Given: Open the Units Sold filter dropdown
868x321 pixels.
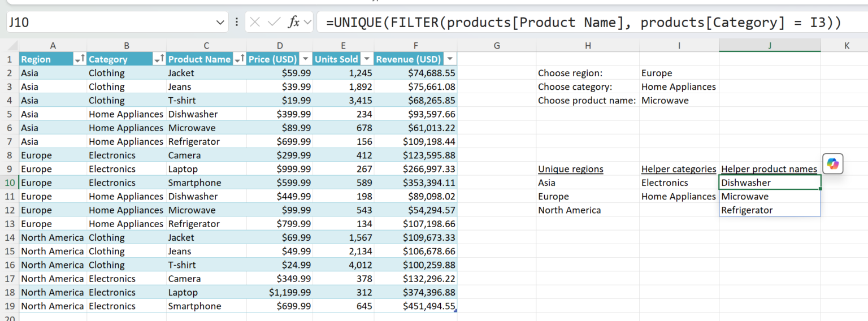Looking at the screenshot, I should pyautogui.click(x=366, y=59).
